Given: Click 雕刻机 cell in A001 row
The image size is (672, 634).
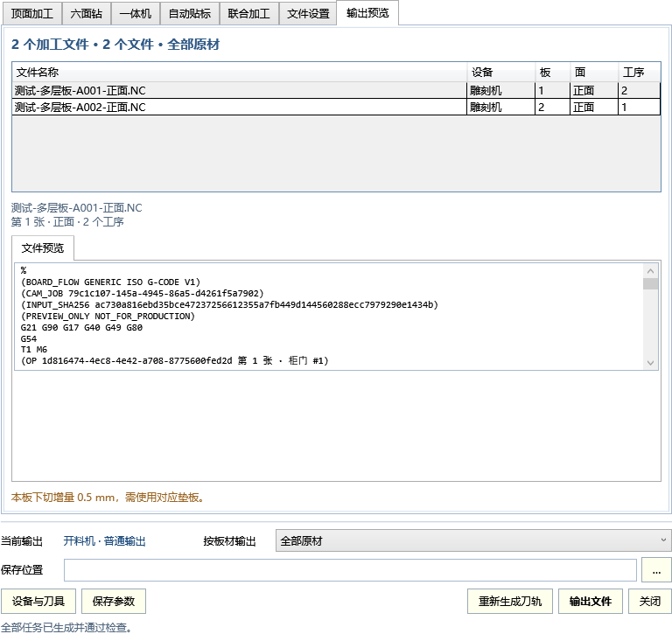Looking at the screenshot, I should click(501, 90).
